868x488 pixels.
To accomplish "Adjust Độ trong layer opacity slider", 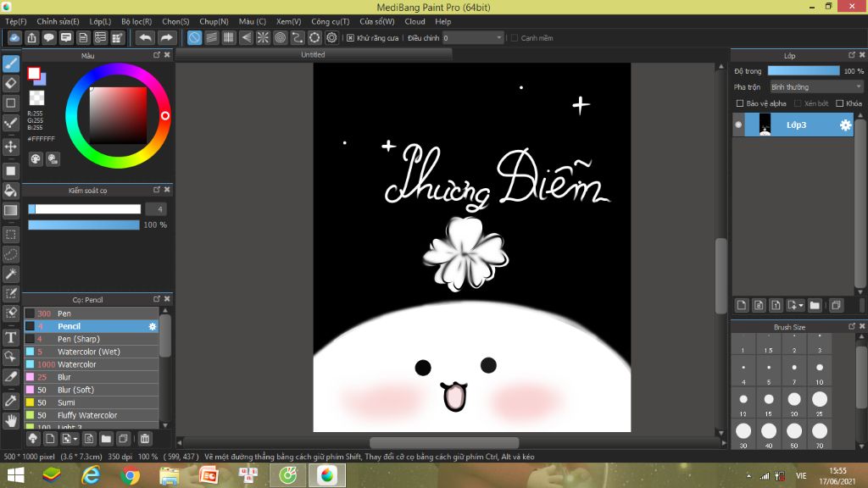I will [x=804, y=71].
